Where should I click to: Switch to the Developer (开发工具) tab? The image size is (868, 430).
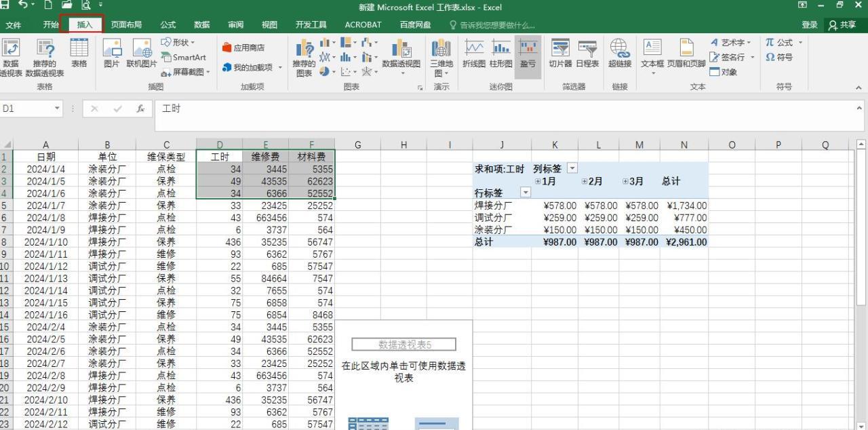coord(311,25)
